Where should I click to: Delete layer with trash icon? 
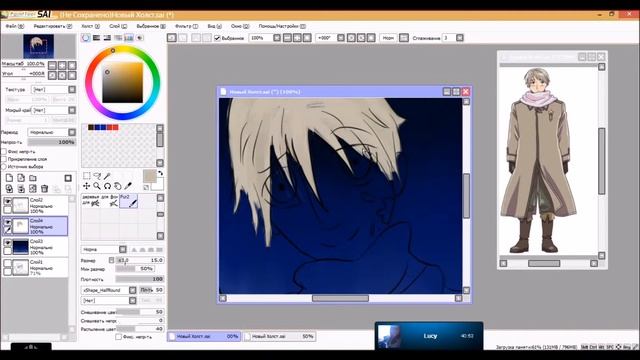click(x=44, y=189)
